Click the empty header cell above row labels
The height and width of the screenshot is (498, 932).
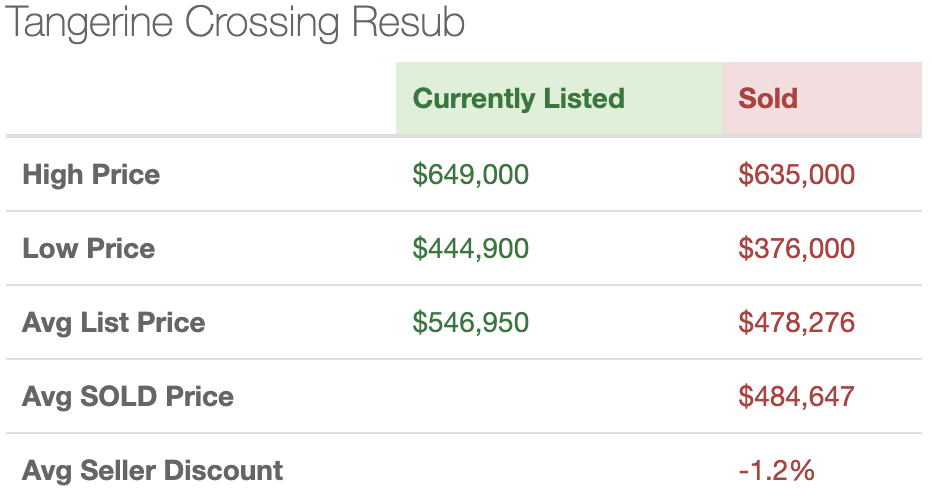(x=201, y=99)
